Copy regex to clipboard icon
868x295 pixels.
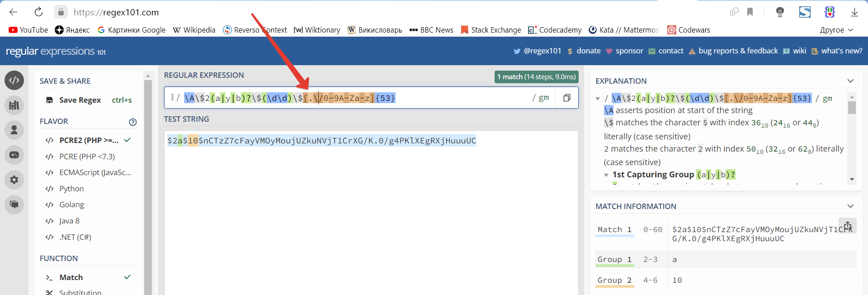coord(566,98)
